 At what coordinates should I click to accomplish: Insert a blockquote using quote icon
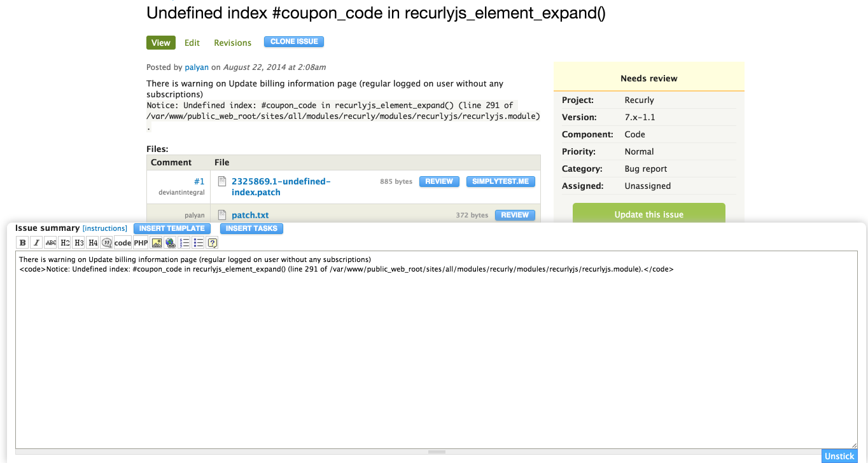106,242
